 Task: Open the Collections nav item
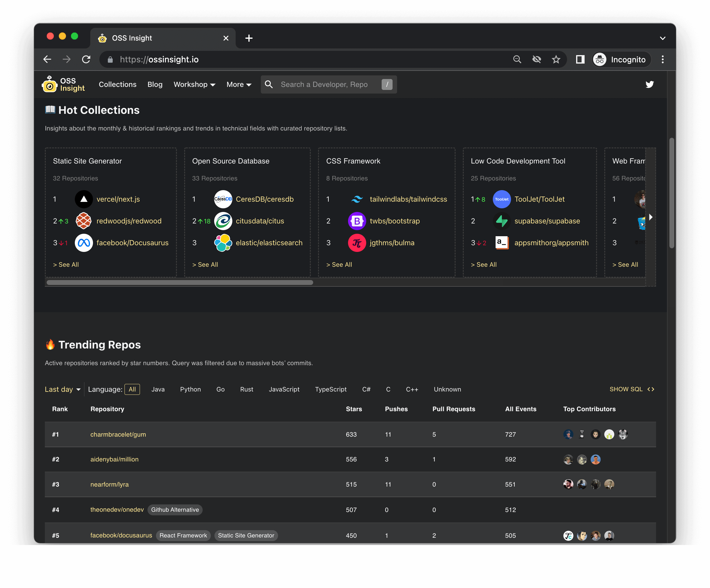(117, 84)
